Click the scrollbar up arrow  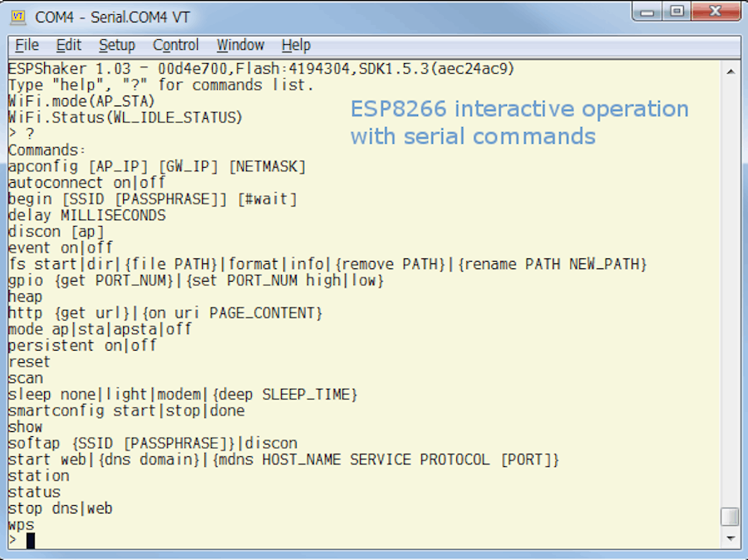click(731, 71)
